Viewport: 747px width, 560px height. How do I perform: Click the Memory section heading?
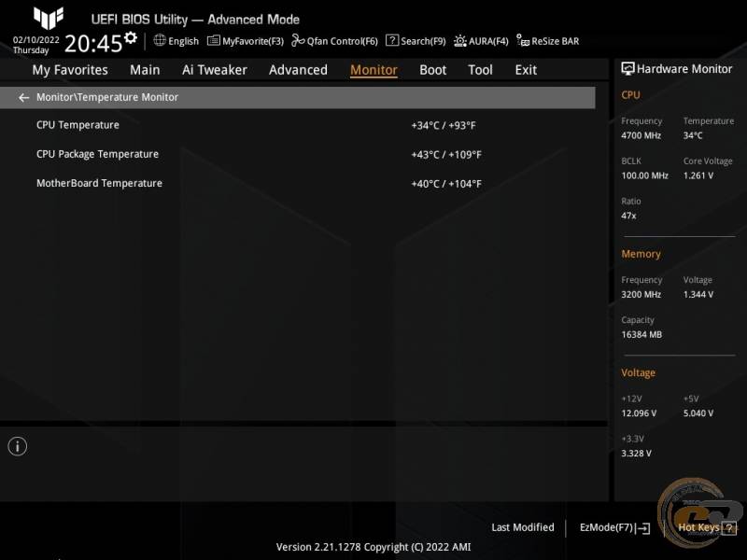(x=641, y=254)
